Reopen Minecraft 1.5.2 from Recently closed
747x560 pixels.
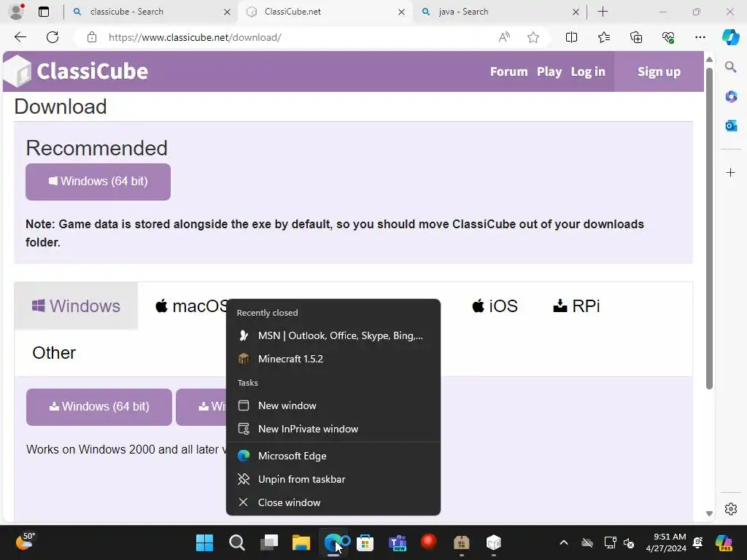[x=333, y=359]
